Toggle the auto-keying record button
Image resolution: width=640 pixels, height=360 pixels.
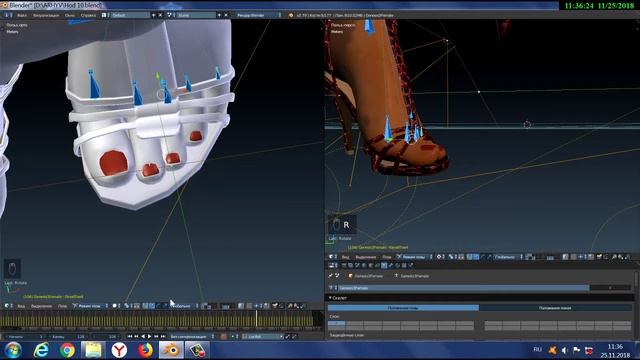click(x=223, y=337)
